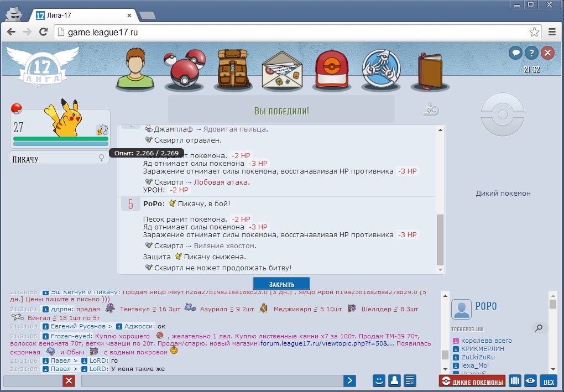
Task: Click ддрпн username in chat
Action: (61, 309)
